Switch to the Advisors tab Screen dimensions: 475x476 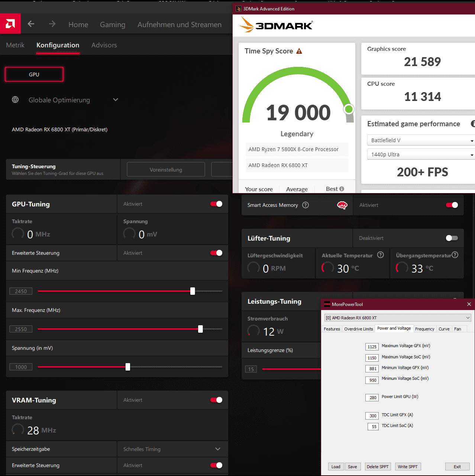pyautogui.click(x=104, y=45)
